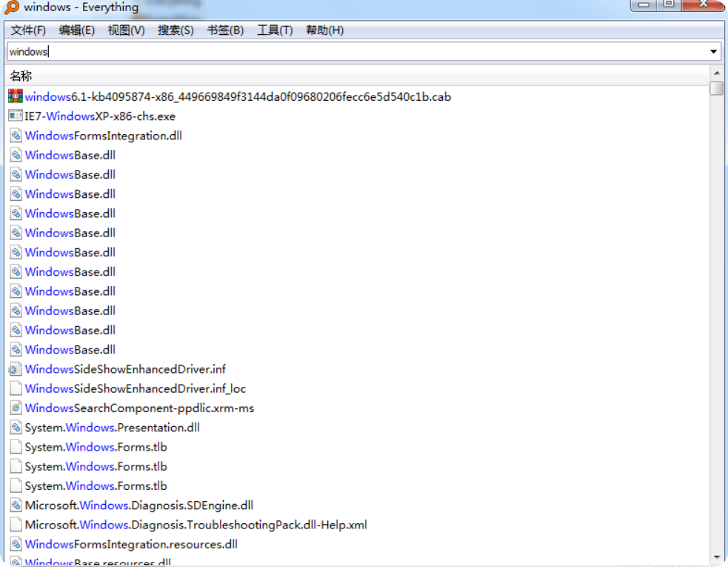The width and height of the screenshot is (728, 567).
Task: Open the 搜索(S) menu
Action: tap(176, 30)
